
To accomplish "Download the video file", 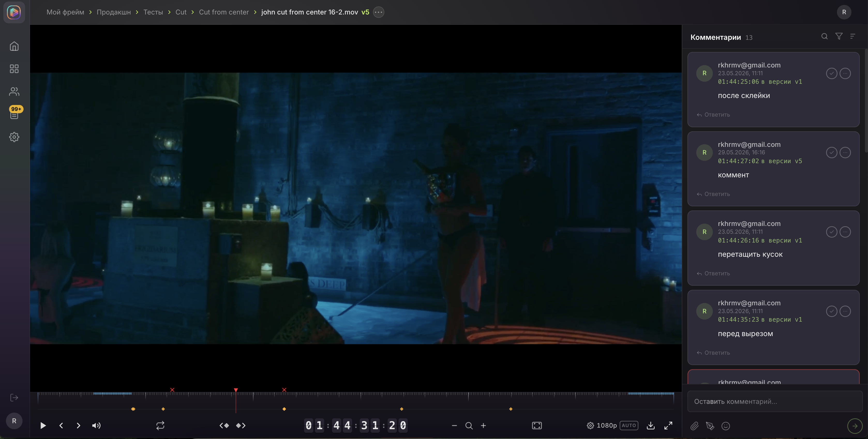I will 651,426.
